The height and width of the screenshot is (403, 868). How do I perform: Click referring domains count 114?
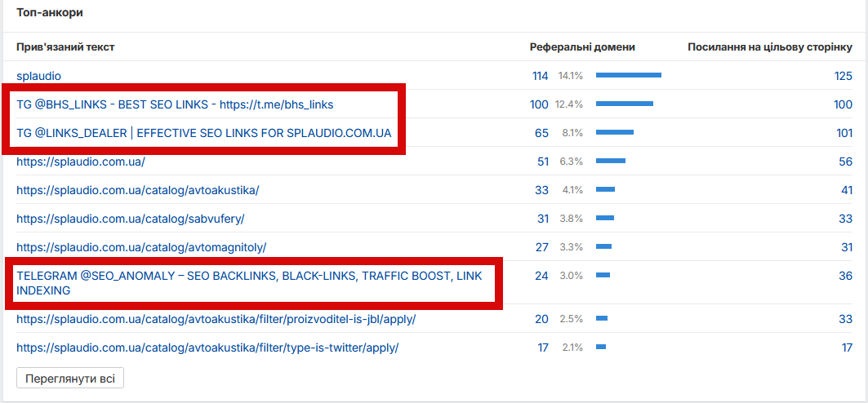coord(541,76)
